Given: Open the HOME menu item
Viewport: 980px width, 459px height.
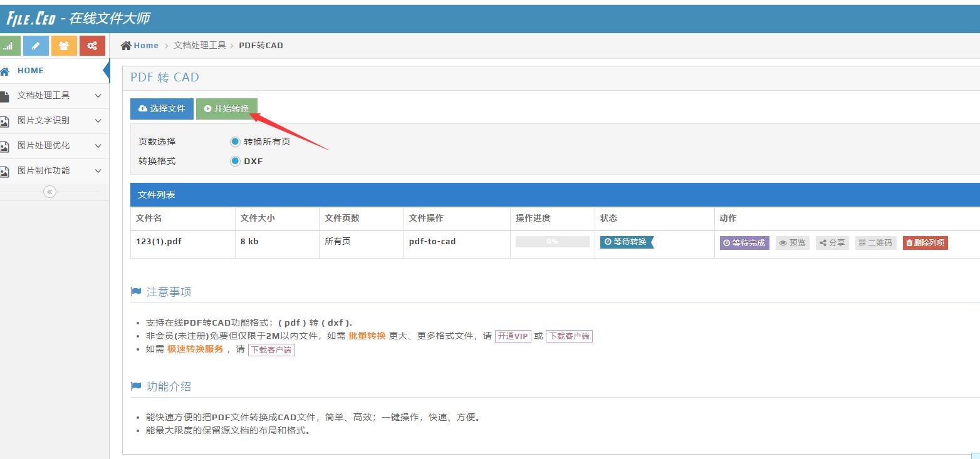Looking at the screenshot, I should (30, 70).
